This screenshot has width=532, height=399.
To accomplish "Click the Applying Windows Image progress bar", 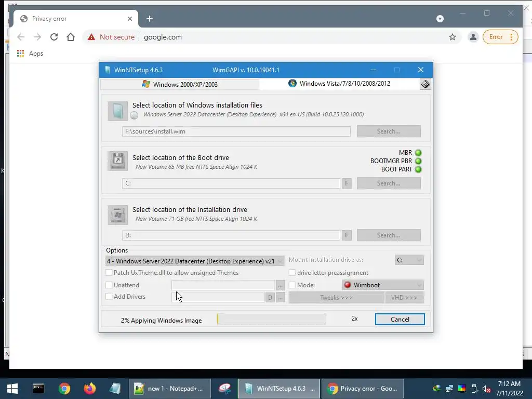I will 272,319.
